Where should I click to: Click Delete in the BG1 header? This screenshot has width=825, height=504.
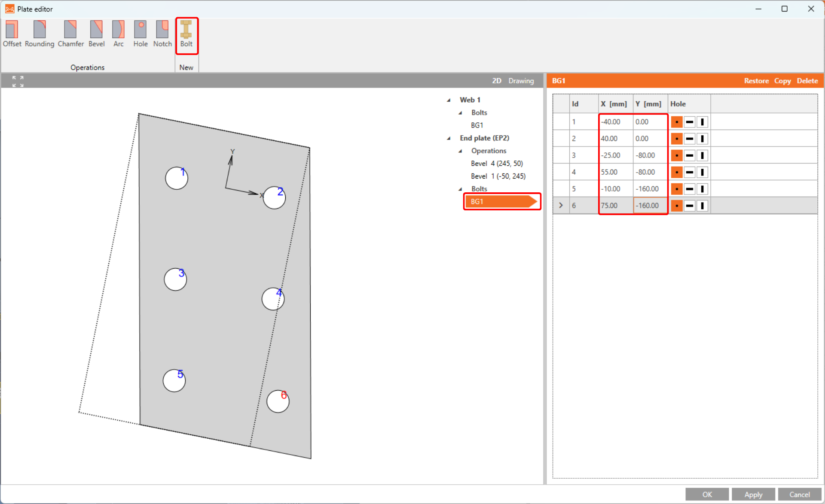[807, 81]
